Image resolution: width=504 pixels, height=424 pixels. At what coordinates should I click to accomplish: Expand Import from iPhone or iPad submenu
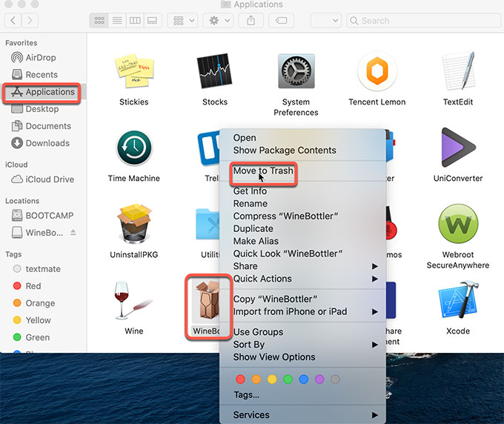click(x=303, y=311)
